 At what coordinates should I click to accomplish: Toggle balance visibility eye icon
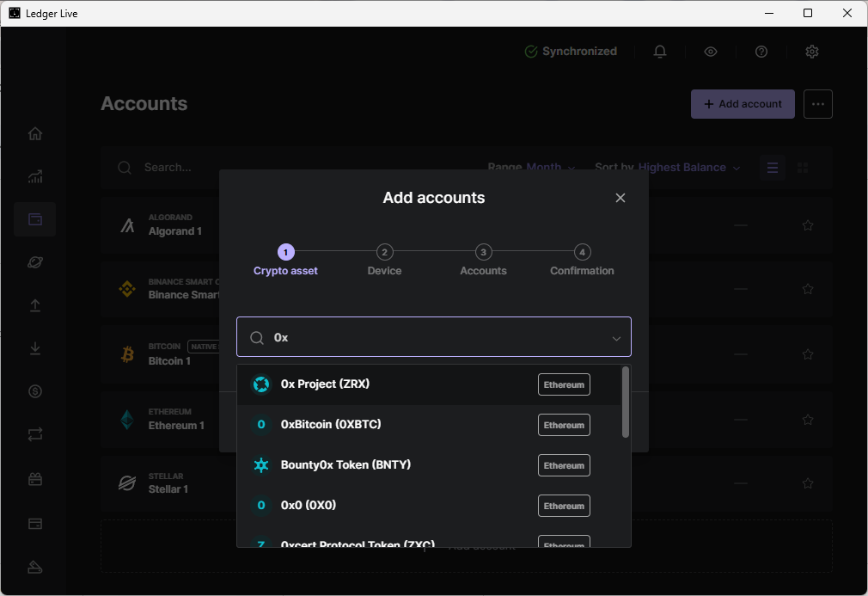point(711,52)
